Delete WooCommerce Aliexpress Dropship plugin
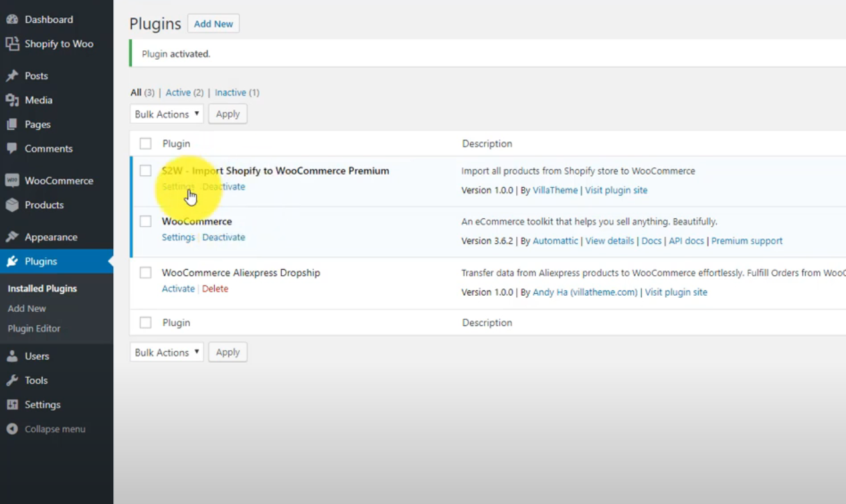Screen dimensions: 846x504 [215, 288]
